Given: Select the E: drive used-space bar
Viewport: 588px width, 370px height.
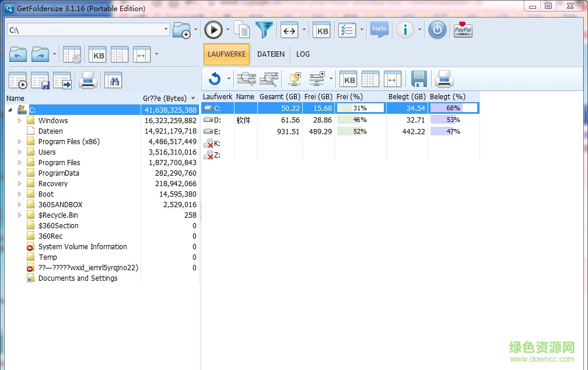Looking at the screenshot, I should [453, 131].
